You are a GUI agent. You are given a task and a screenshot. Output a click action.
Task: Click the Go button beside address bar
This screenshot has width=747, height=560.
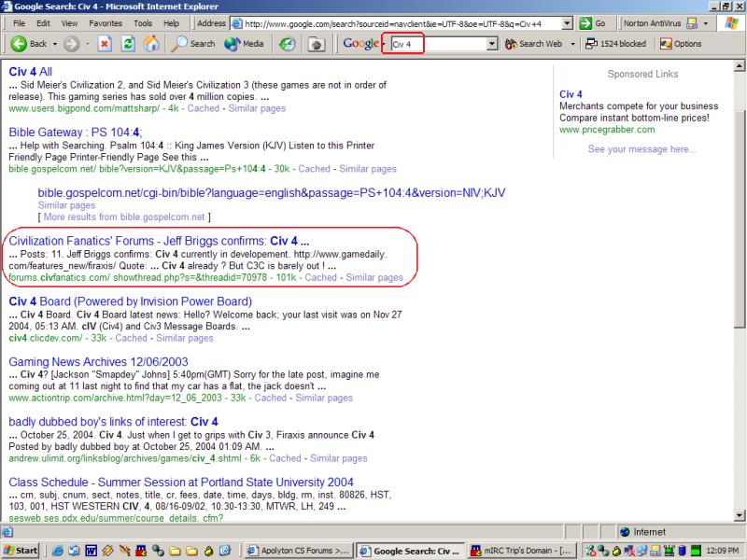click(x=592, y=22)
